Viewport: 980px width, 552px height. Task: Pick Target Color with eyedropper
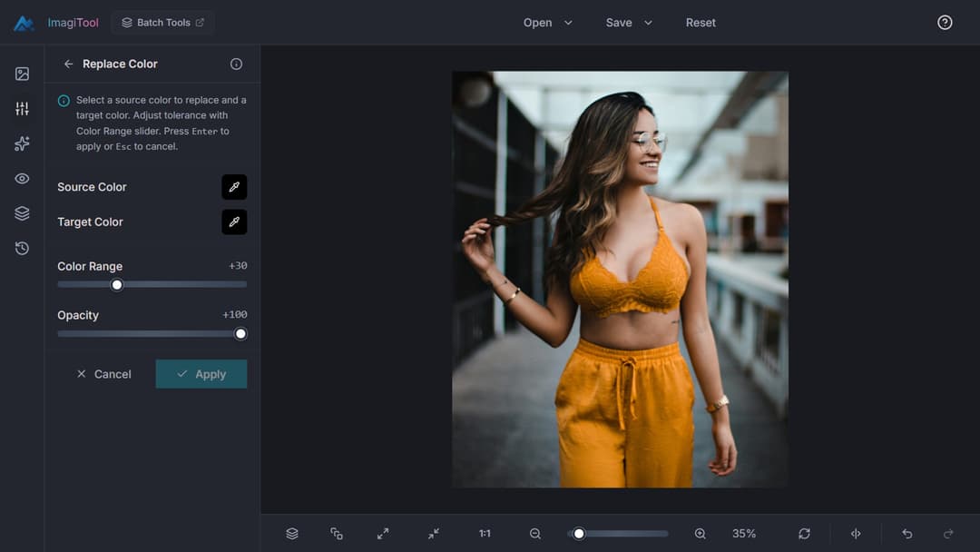[234, 222]
